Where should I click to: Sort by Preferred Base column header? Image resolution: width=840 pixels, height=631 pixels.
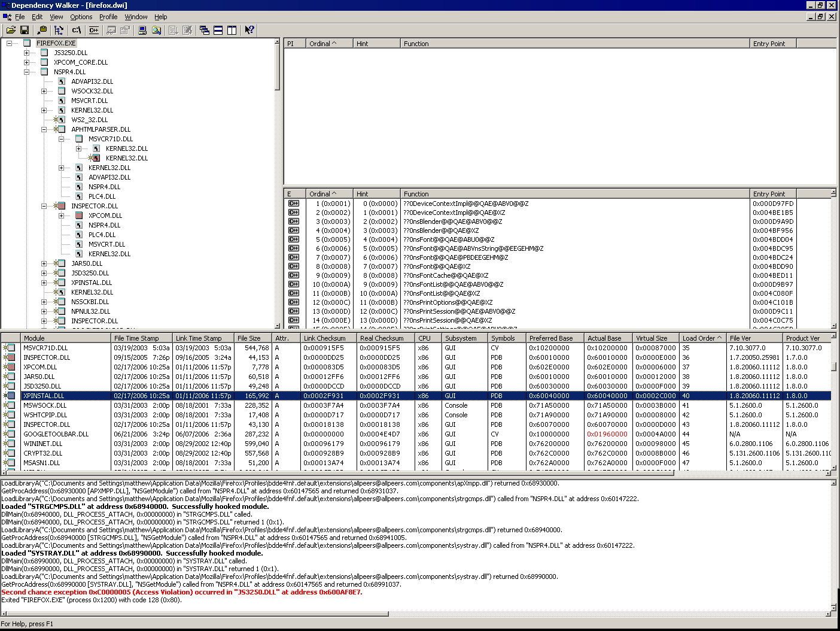point(555,338)
